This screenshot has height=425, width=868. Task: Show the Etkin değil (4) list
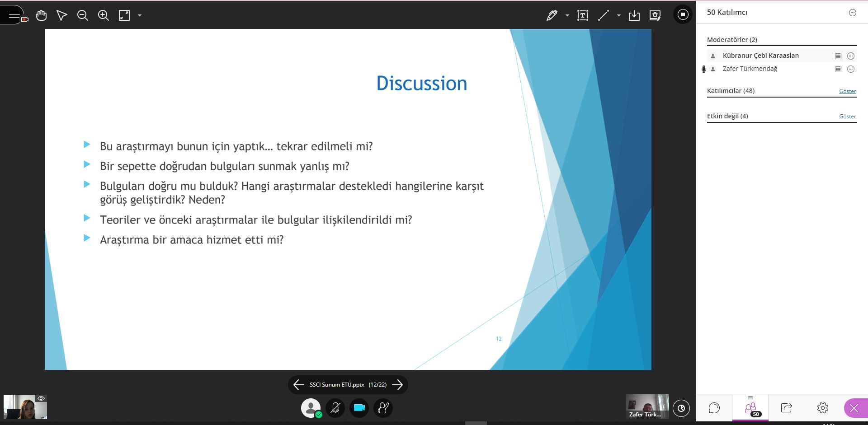847,117
